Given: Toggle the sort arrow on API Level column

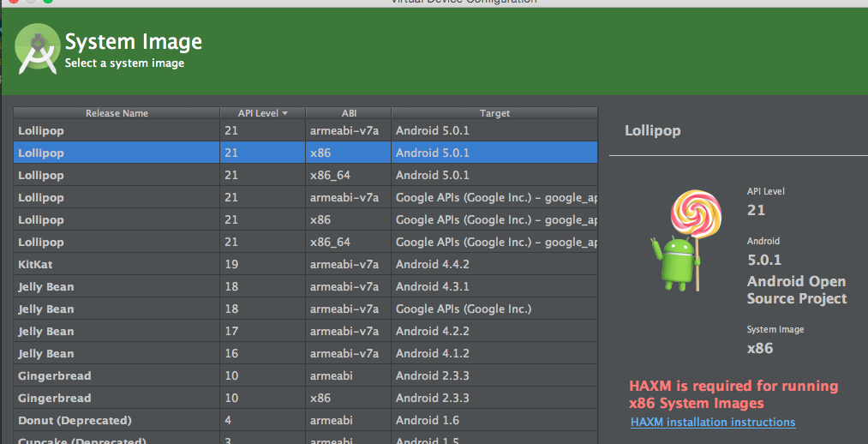Looking at the screenshot, I should click(x=285, y=113).
